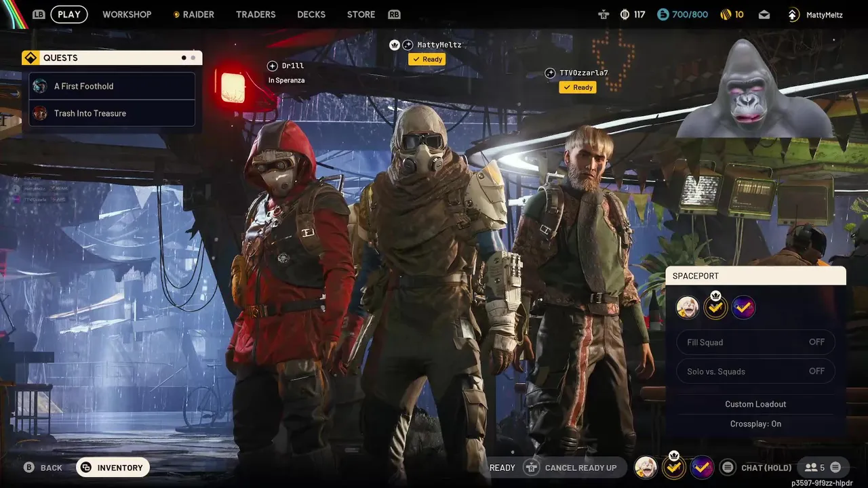Click the yellow QUESTS diamond icon
868x488 pixels.
31,58
